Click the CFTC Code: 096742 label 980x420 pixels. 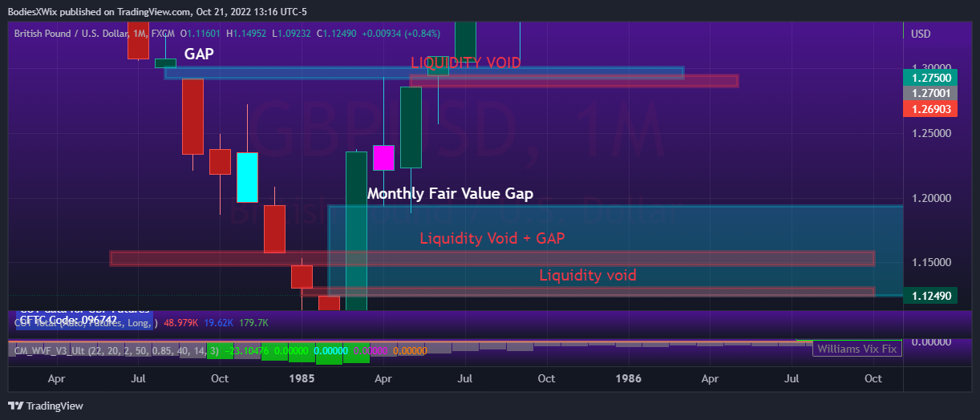[x=69, y=319]
